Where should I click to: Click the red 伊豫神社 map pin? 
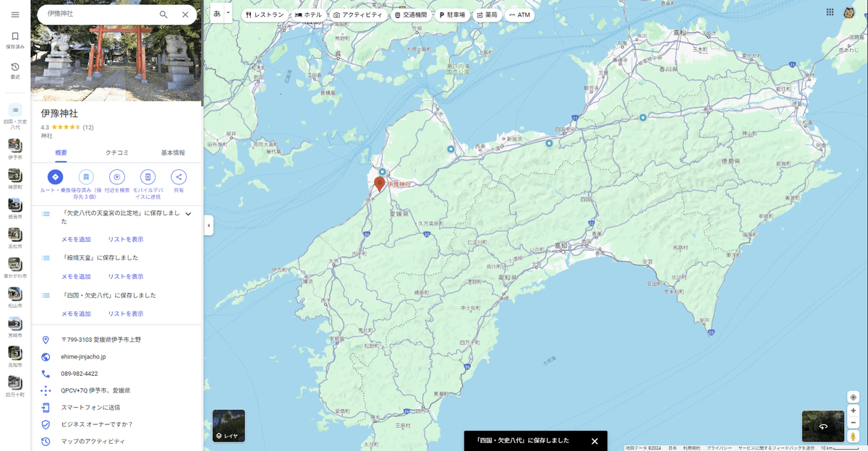click(x=379, y=184)
